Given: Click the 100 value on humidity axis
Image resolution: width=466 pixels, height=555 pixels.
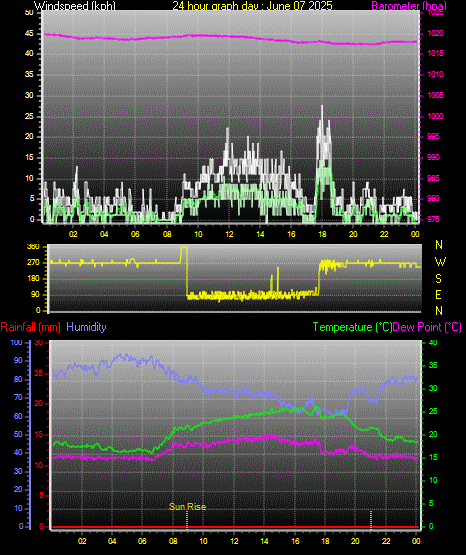Looking at the screenshot, I should pos(17,342).
